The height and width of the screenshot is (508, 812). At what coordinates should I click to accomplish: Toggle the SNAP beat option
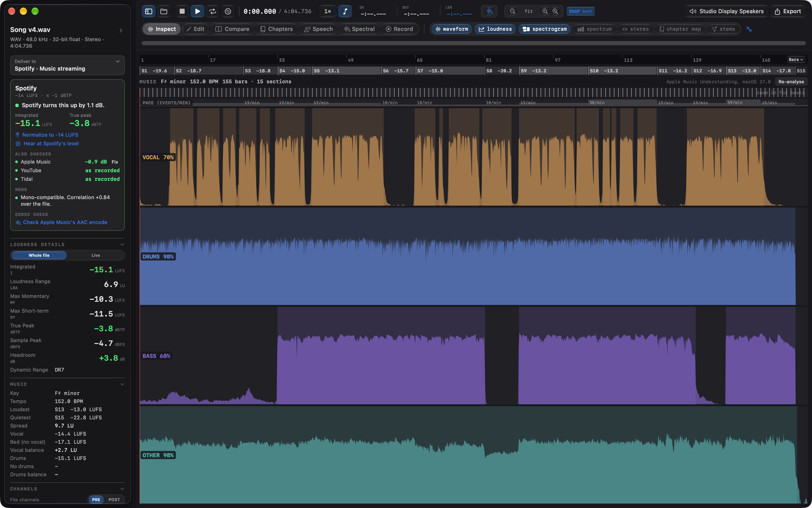click(x=581, y=11)
